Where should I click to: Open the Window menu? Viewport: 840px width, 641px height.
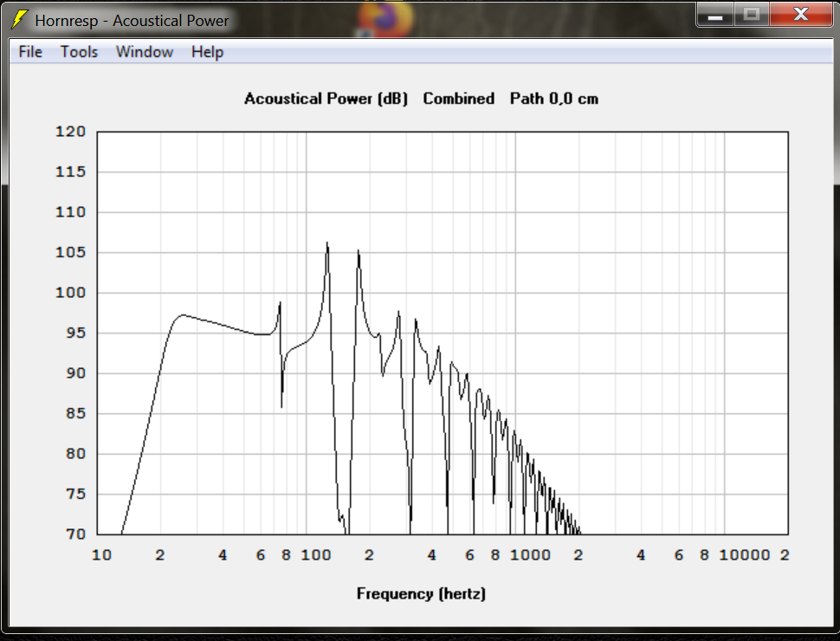(x=144, y=52)
